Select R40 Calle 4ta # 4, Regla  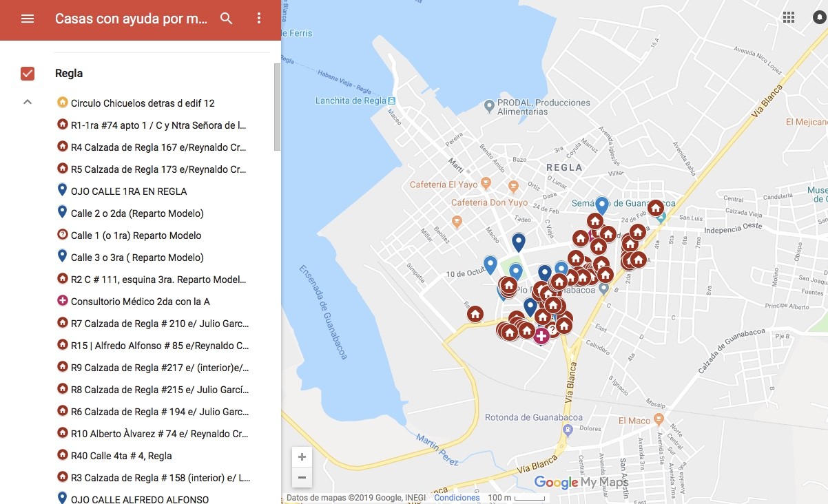coord(121,456)
